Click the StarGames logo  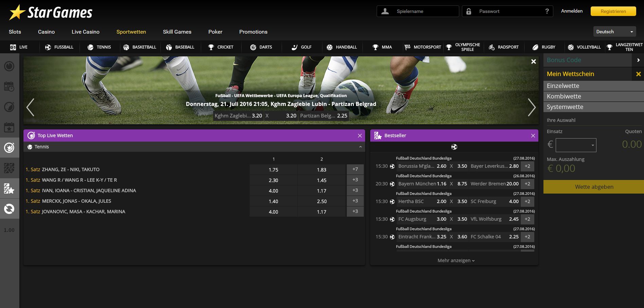pyautogui.click(x=51, y=12)
